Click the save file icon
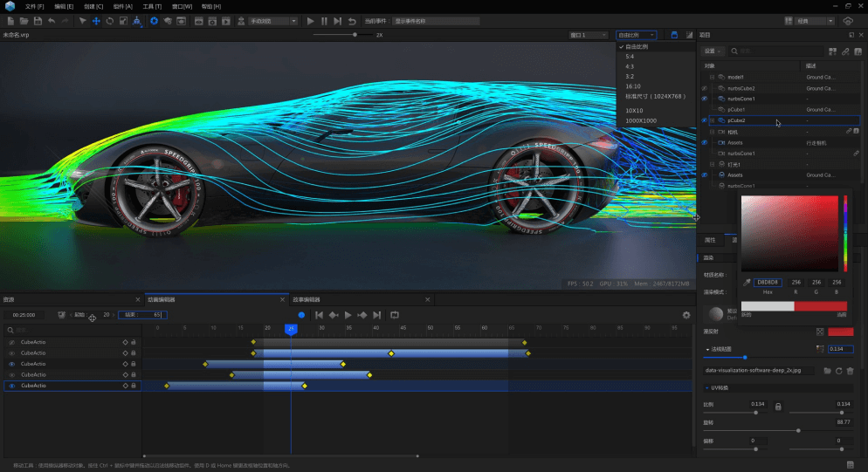 click(37, 21)
